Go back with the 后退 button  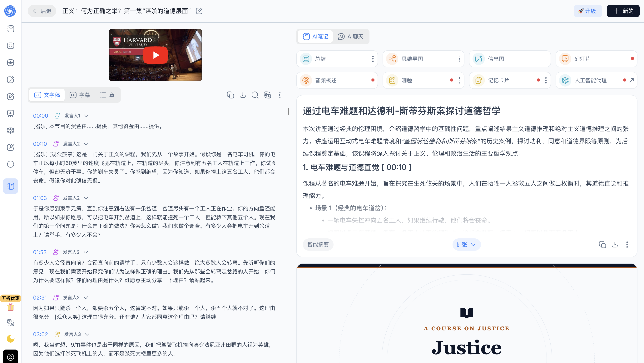[x=42, y=11]
